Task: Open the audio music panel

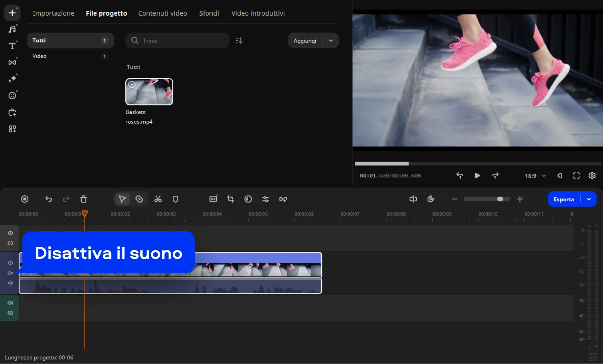Action: pos(12,29)
